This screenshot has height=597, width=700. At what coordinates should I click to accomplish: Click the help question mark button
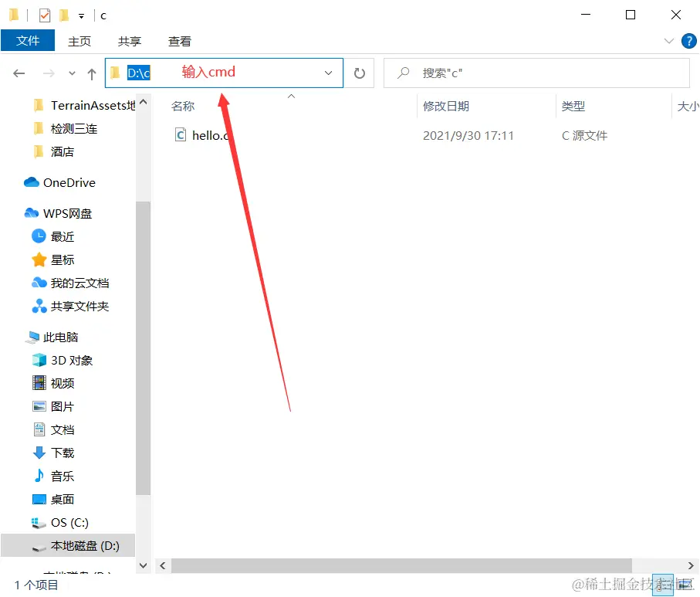coord(688,41)
